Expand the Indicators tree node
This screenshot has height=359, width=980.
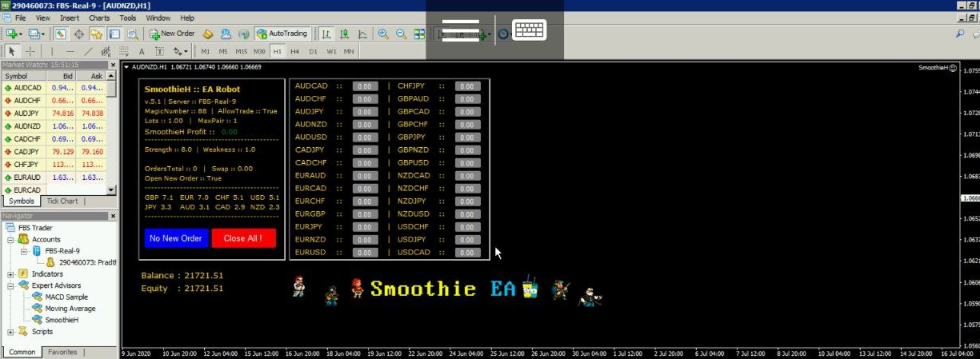point(10,273)
